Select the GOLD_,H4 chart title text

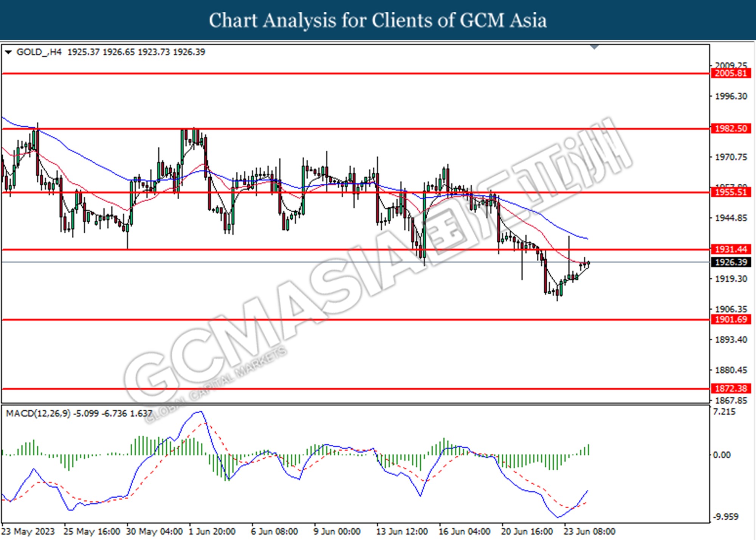[x=39, y=52]
